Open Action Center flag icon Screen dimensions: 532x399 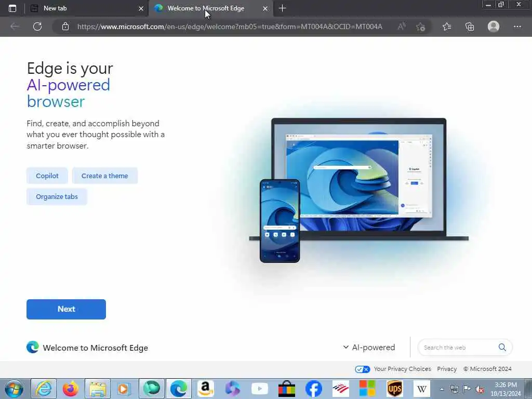pos(467,389)
